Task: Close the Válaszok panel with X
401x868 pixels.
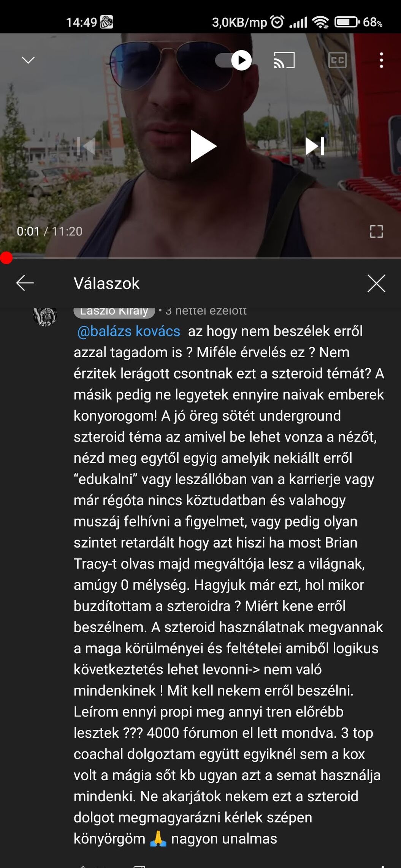Action: pyautogui.click(x=376, y=283)
